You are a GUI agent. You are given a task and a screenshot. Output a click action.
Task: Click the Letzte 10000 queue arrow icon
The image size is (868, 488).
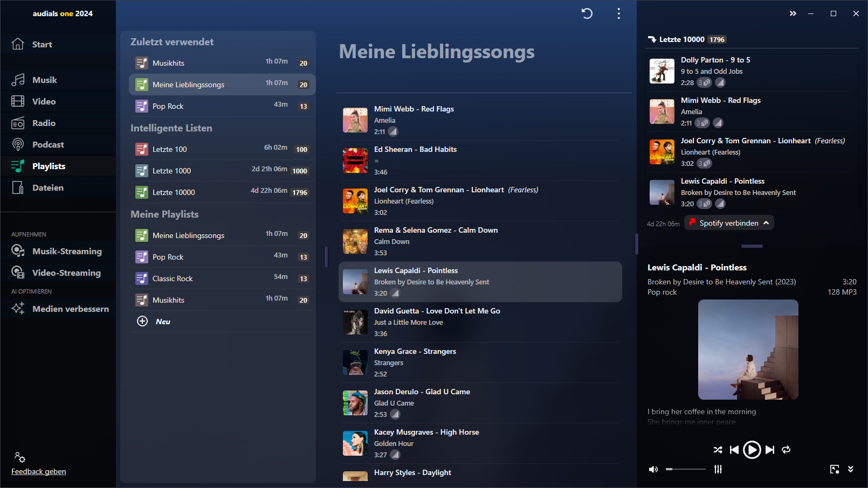coord(652,39)
